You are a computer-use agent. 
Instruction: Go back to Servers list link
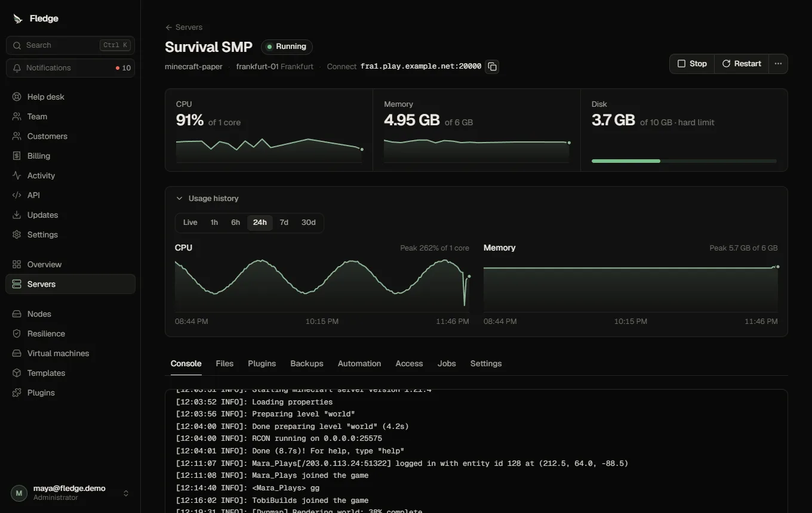(x=184, y=27)
